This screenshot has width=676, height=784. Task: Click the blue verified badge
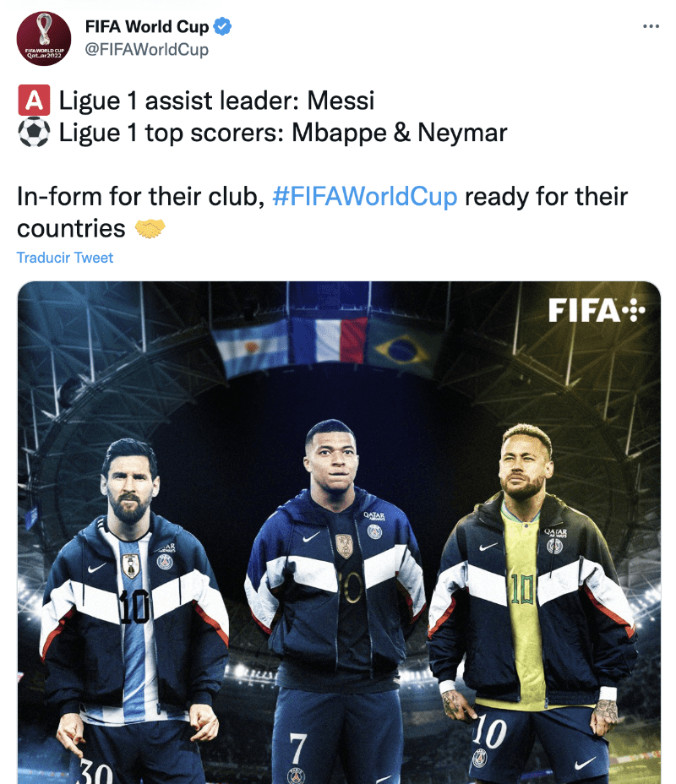[222, 26]
